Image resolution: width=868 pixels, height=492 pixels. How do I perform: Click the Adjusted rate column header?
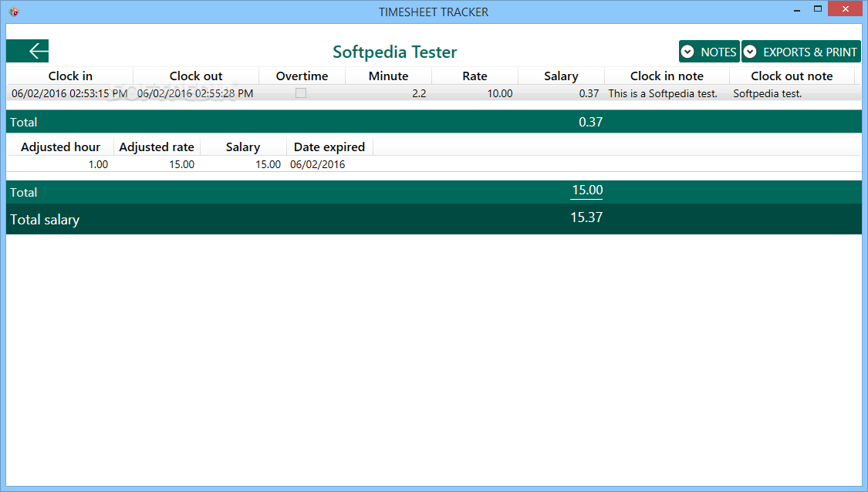[x=157, y=147]
